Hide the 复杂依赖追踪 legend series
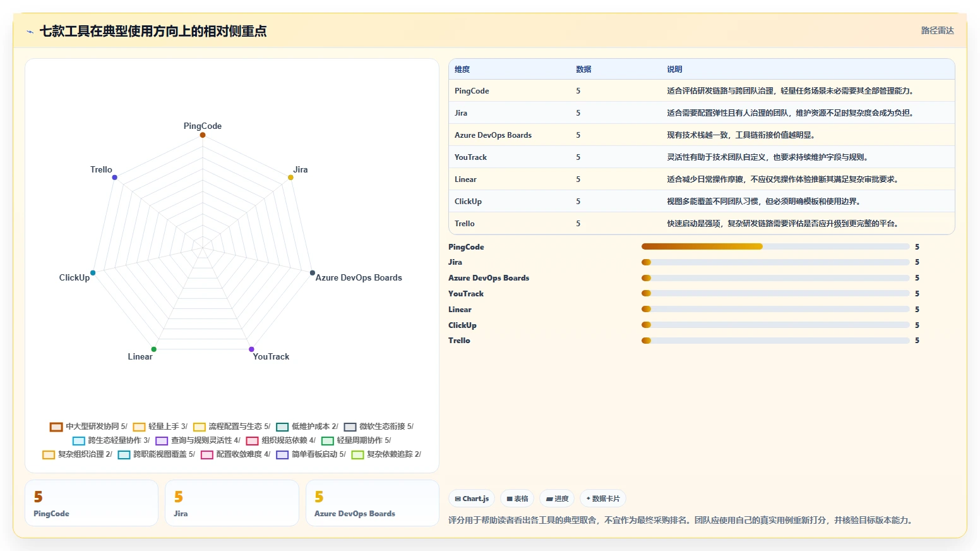 (x=386, y=454)
